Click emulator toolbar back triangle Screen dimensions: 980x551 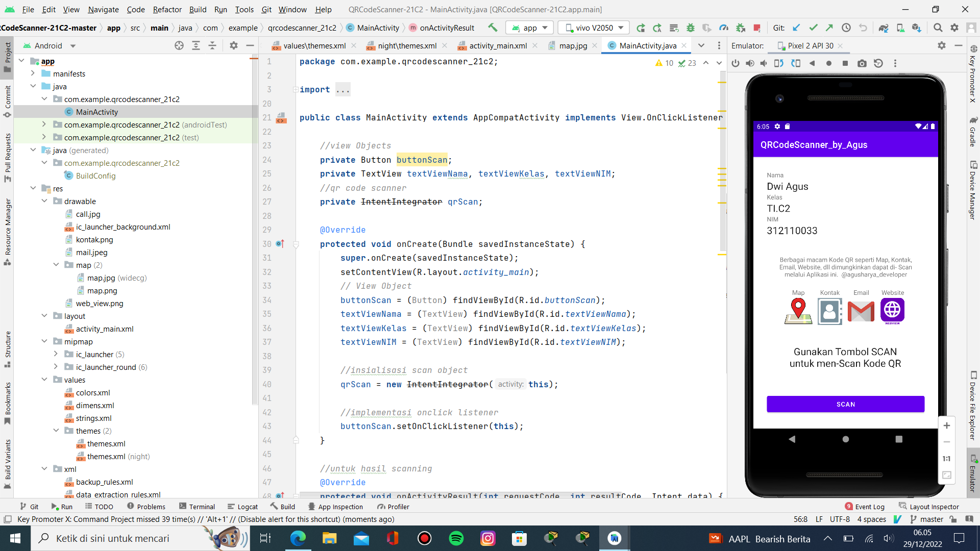(812, 63)
